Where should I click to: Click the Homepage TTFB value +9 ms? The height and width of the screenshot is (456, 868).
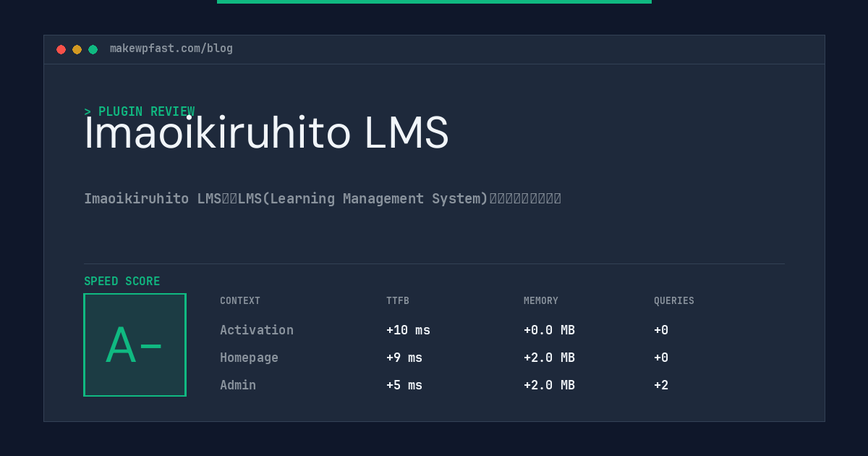coord(404,358)
